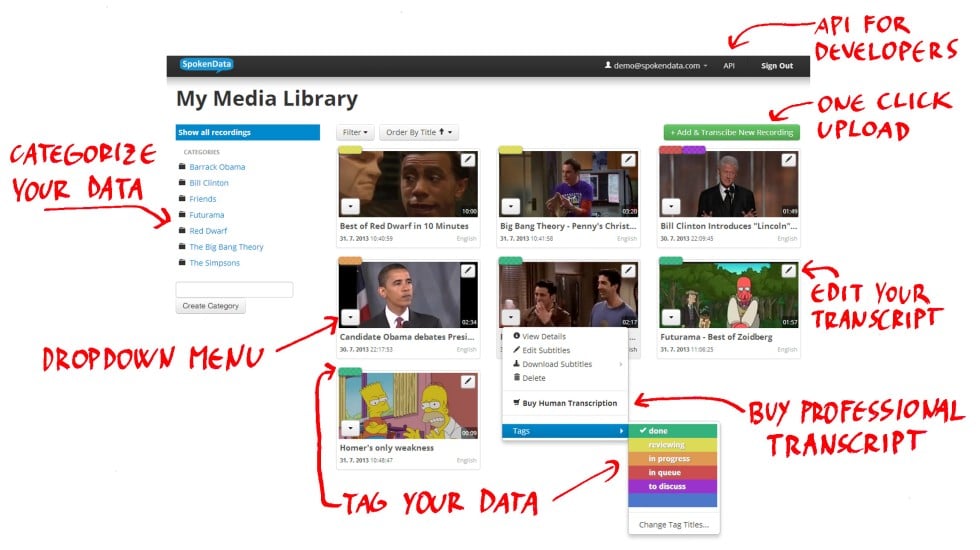This screenshot has width=980, height=550.
Task: Open The Big Bang Theory category
Action: pos(226,247)
